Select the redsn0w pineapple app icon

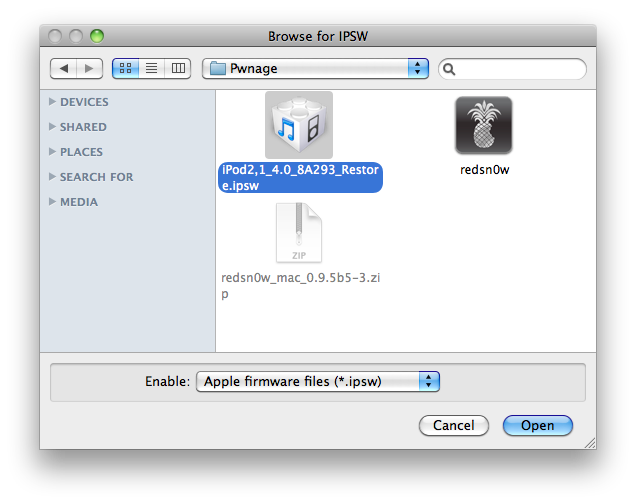483,125
